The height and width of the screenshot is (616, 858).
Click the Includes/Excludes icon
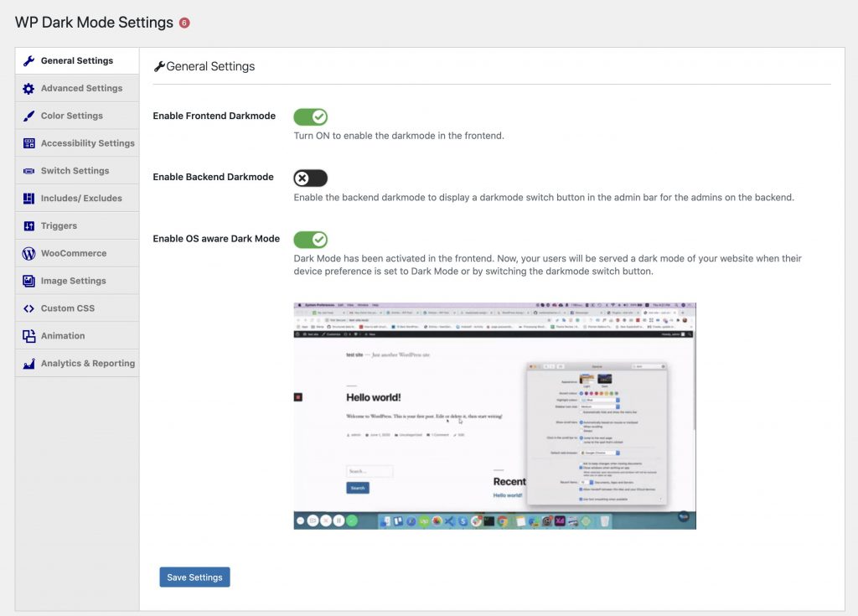[29, 199]
